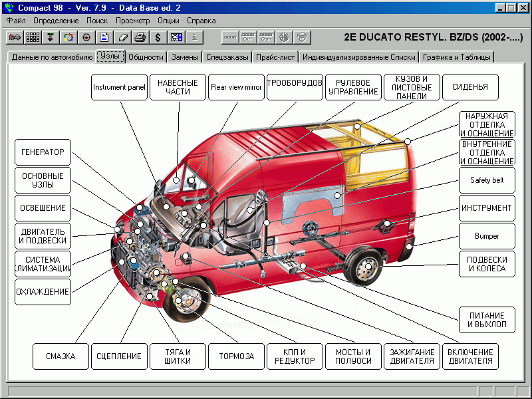The width and height of the screenshot is (532, 399).
Task: Open the graphics and tables toolbar icon
Action: 176,37
